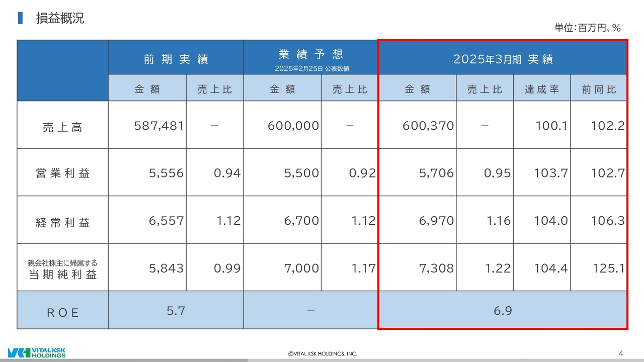This screenshot has width=644, height=362.
Task: Select the 経常利益 row label
Action: pos(62,223)
